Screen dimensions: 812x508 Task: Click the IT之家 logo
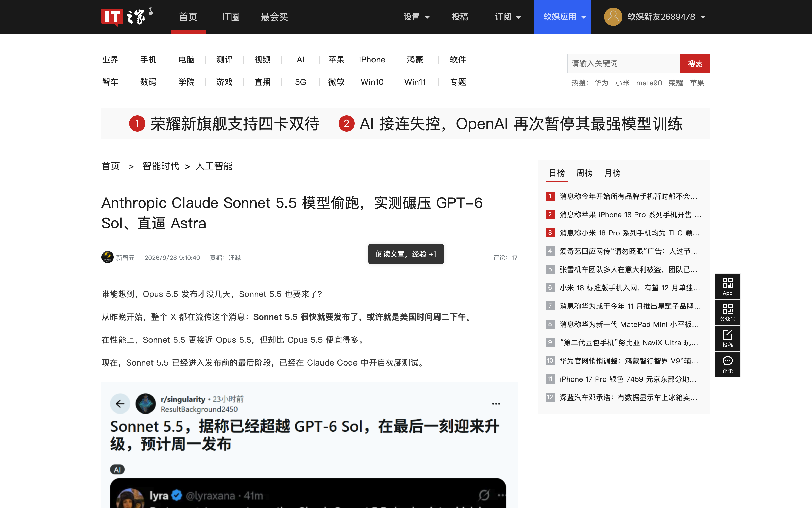click(x=127, y=17)
